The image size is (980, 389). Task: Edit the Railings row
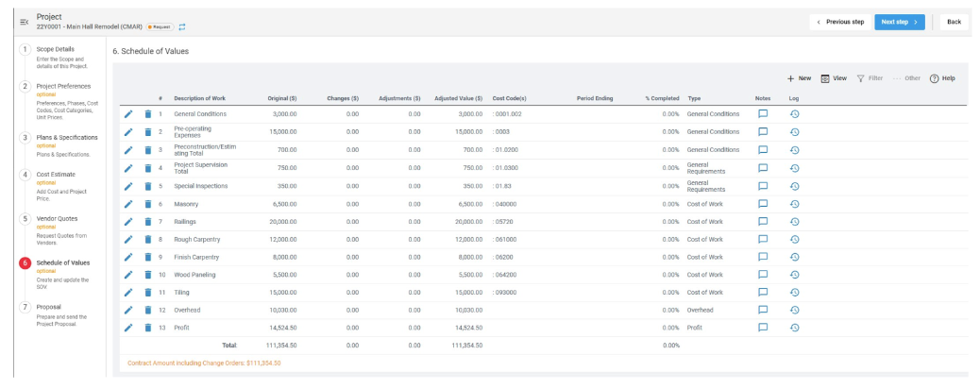click(x=128, y=221)
